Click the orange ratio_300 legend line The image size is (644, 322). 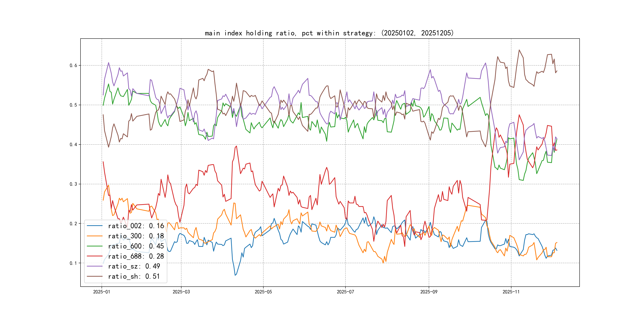pyautogui.click(x=94, y=236)
